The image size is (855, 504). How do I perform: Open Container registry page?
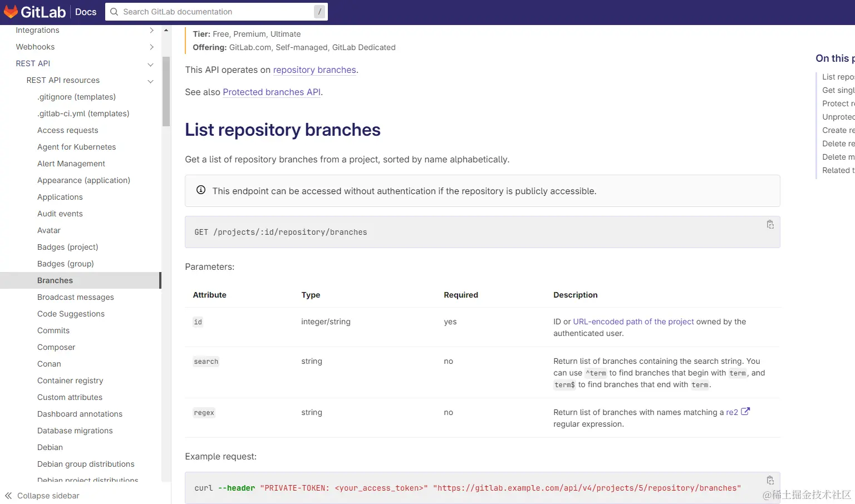[70, 381]
